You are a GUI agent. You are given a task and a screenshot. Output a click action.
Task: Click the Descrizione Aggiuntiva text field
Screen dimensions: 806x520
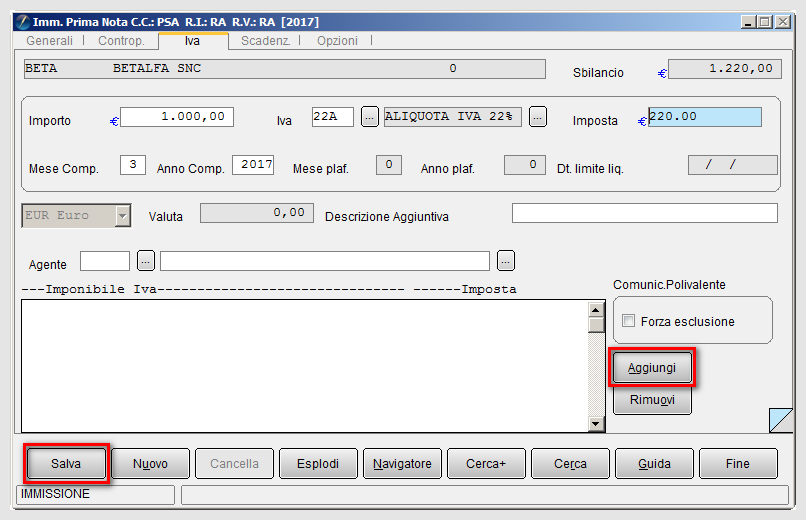pos(645,213)
